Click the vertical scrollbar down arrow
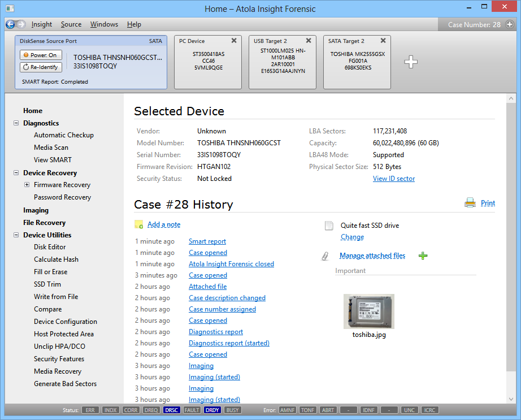 coord(511,399)
